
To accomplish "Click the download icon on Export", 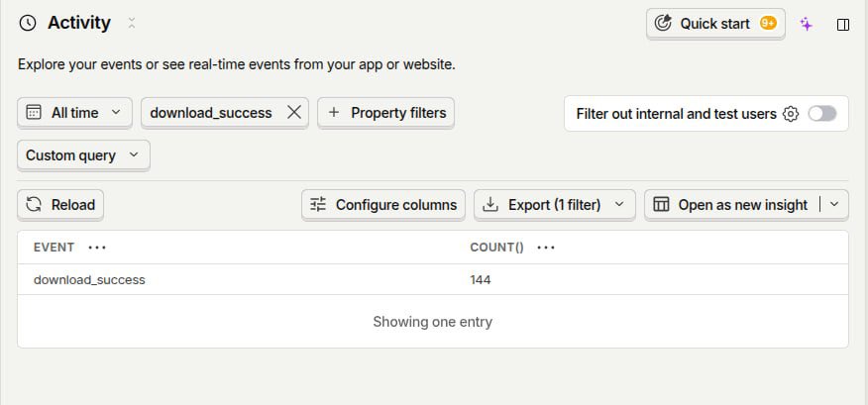I will 490,205.
